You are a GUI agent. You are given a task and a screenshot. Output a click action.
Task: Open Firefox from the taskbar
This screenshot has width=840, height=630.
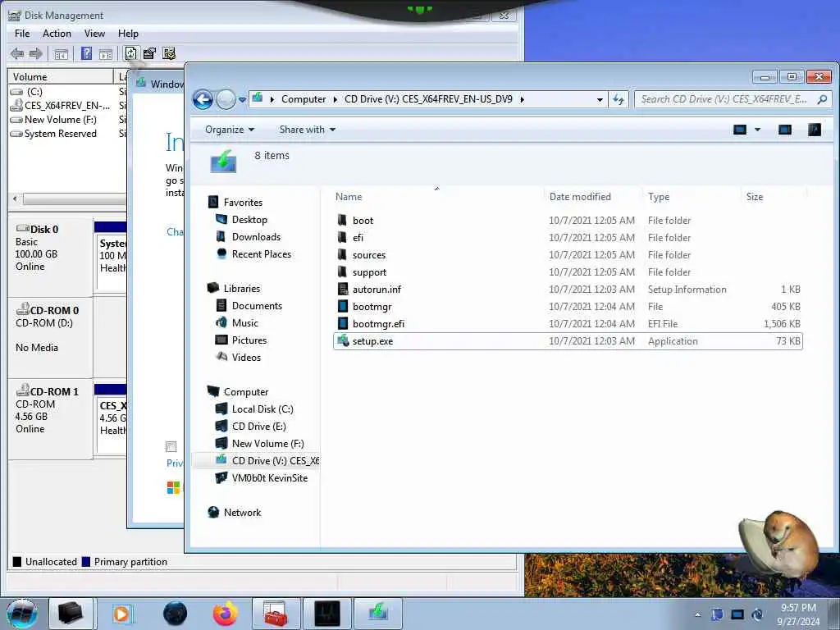[226, 614]
